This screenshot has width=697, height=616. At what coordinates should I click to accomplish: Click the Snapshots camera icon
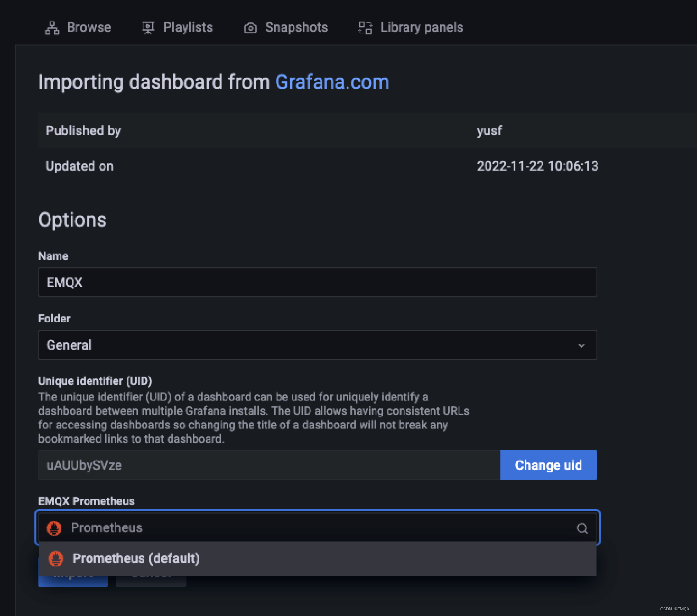tap(250, 28)
